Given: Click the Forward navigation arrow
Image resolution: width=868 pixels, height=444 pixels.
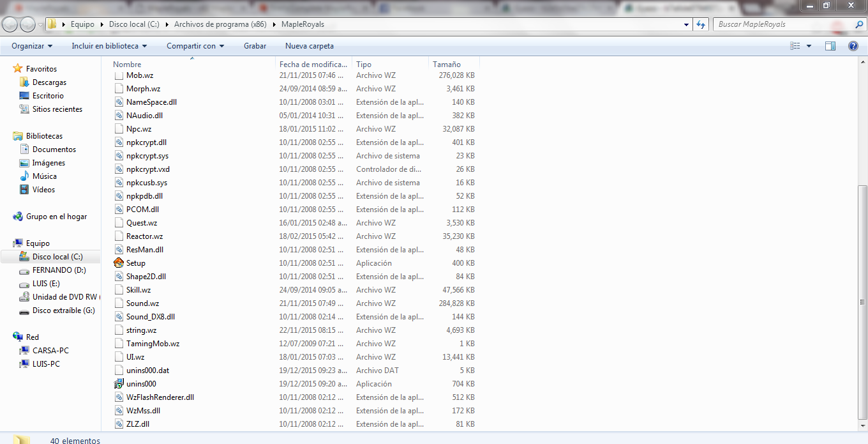Looking at the screenshot, I should [x=27, y=24].
